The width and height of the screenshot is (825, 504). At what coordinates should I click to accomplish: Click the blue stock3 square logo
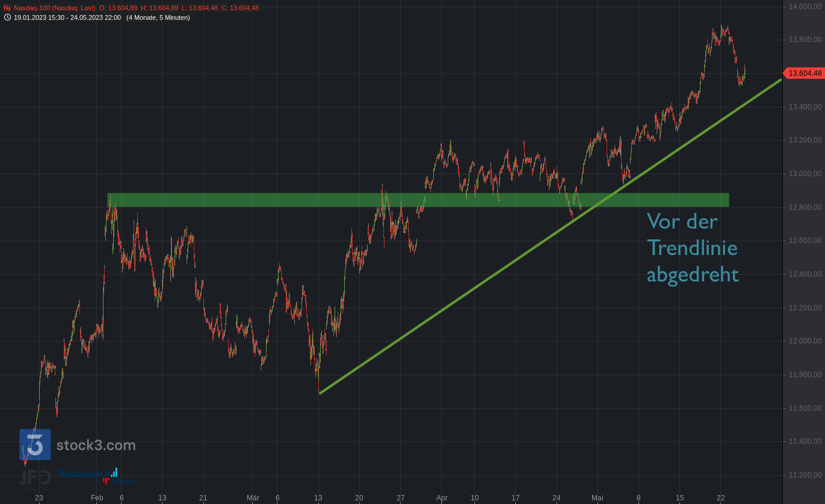pos(35,444)
